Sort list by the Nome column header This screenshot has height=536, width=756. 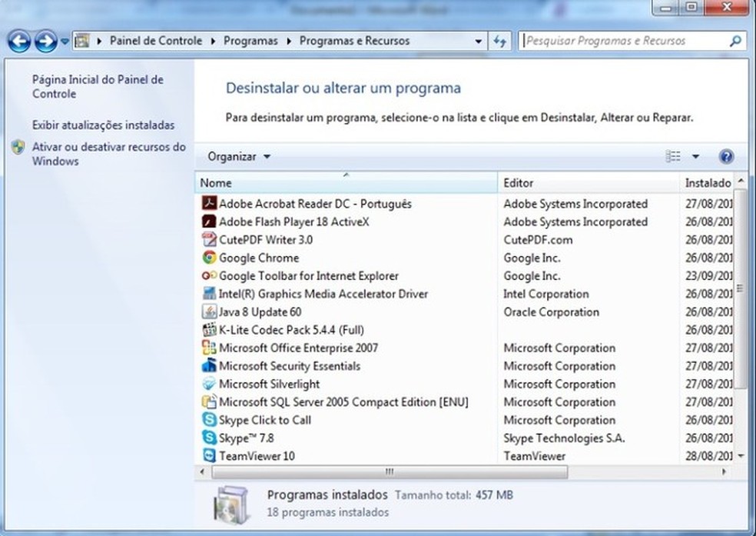point(346,183)
